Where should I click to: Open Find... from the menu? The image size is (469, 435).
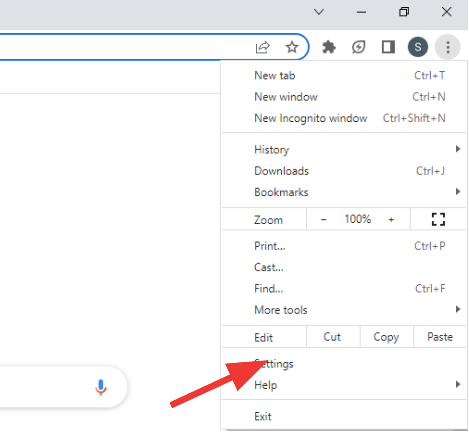point(344,289)
